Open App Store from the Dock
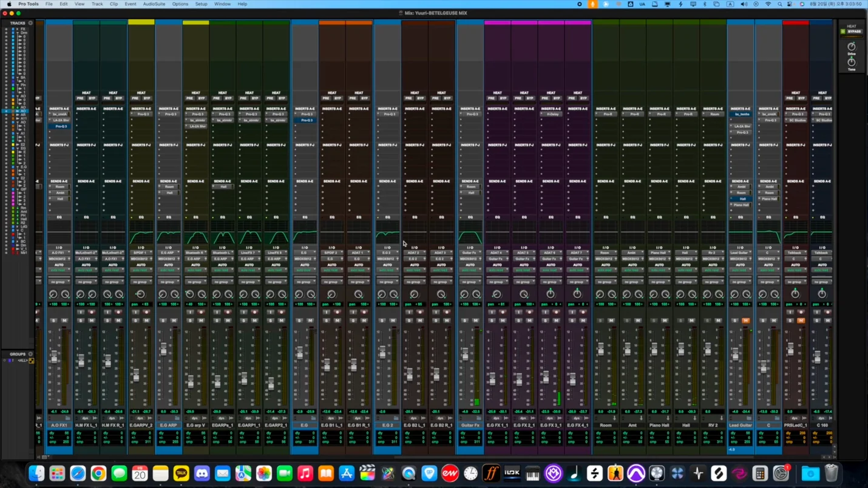Screen dimensions: 868x488 (346, 473)
